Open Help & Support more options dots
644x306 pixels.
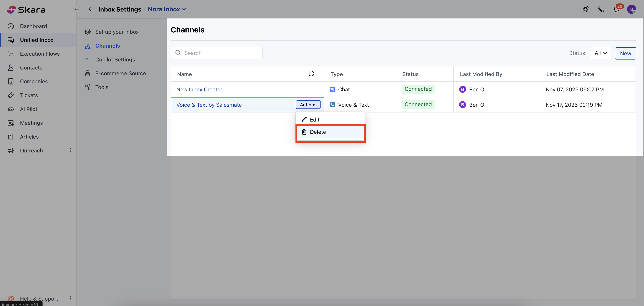tap(70, 298)
